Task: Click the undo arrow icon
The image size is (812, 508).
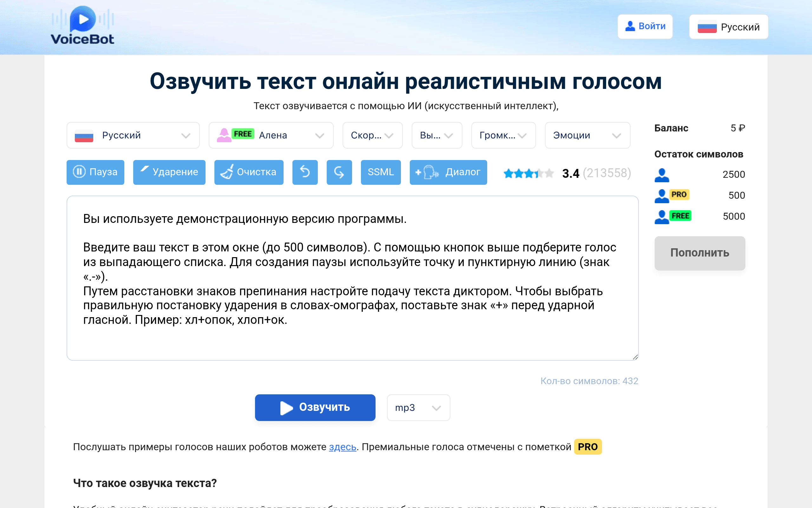Action: point(305,172)
